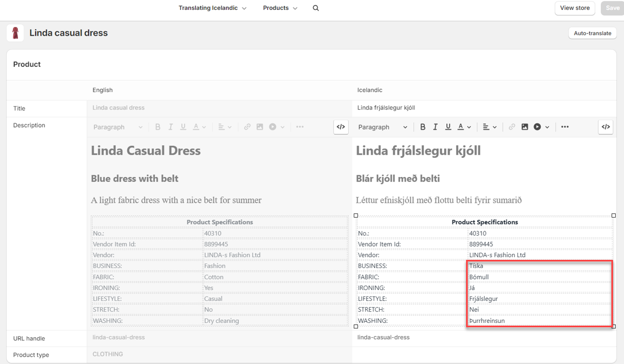Open more options in Icelandic editor toolbar
This screenshot has width=624, height=364.
[x=565, y=127]
